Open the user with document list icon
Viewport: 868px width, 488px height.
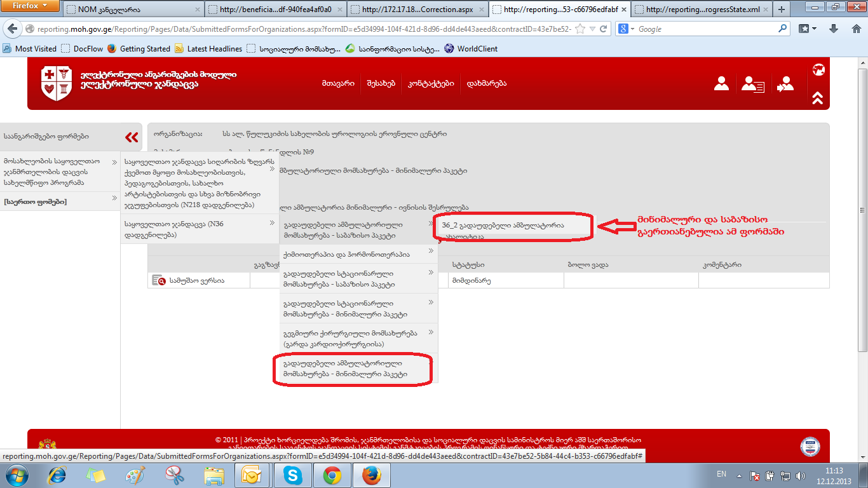[753, 85]
